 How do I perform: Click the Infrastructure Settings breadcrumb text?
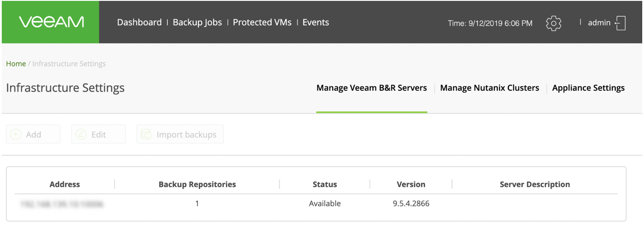point(69,64)
